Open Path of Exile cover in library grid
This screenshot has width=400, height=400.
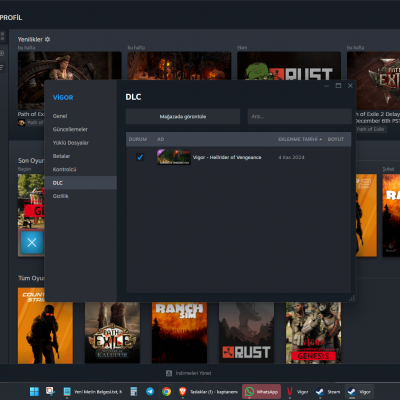tap(112, 333)
